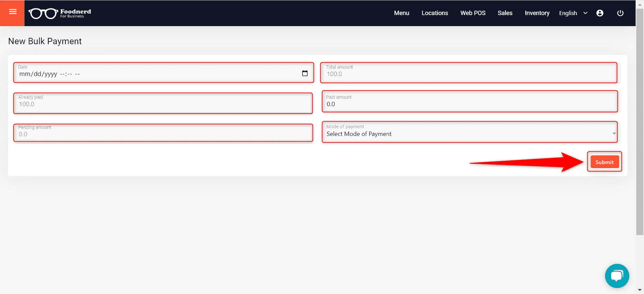This screenshot has height=294, width=644.
Task: Expand the English language dropdown
Action: pyautogui.click(x=573, y=13)
